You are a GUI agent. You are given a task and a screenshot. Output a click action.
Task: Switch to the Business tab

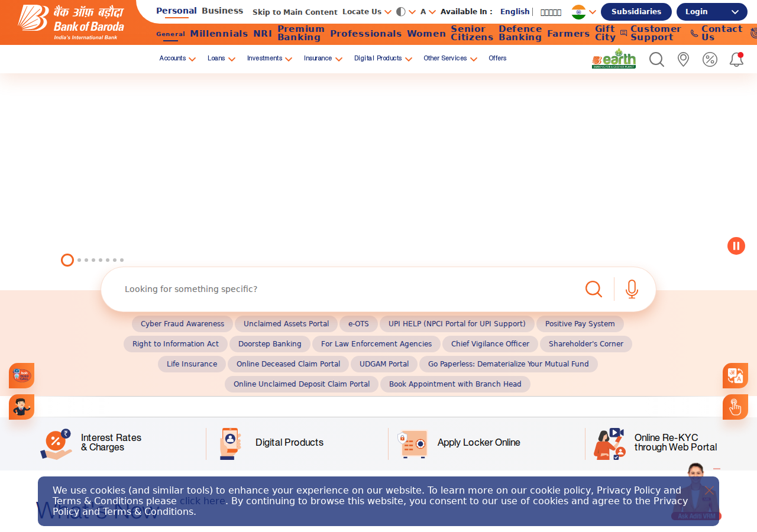click(x=222, y=11)
